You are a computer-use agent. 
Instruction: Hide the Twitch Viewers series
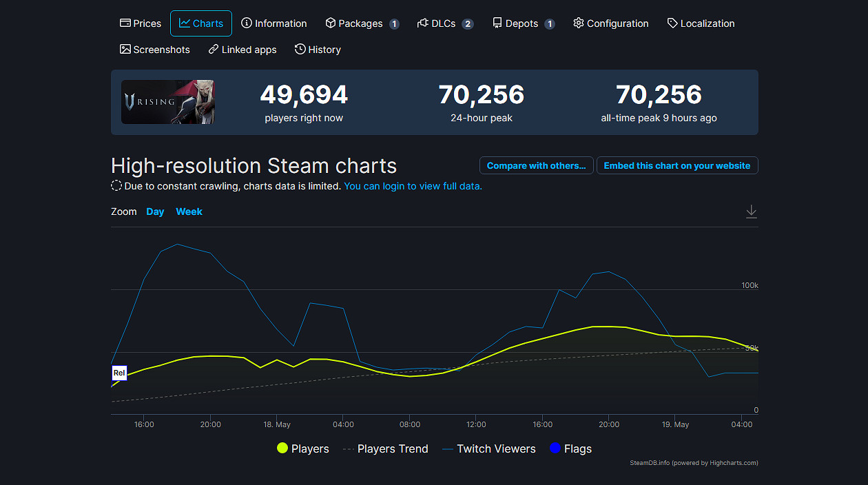[489, 448]
